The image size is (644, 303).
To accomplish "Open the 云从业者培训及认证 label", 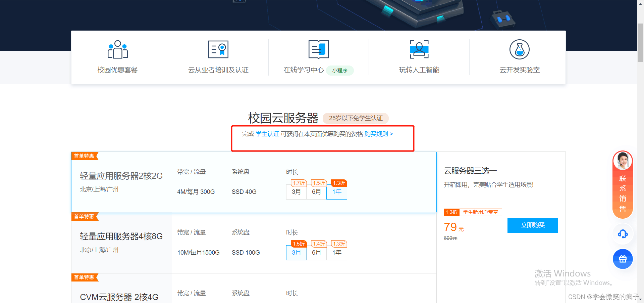I will pos(218,70).
